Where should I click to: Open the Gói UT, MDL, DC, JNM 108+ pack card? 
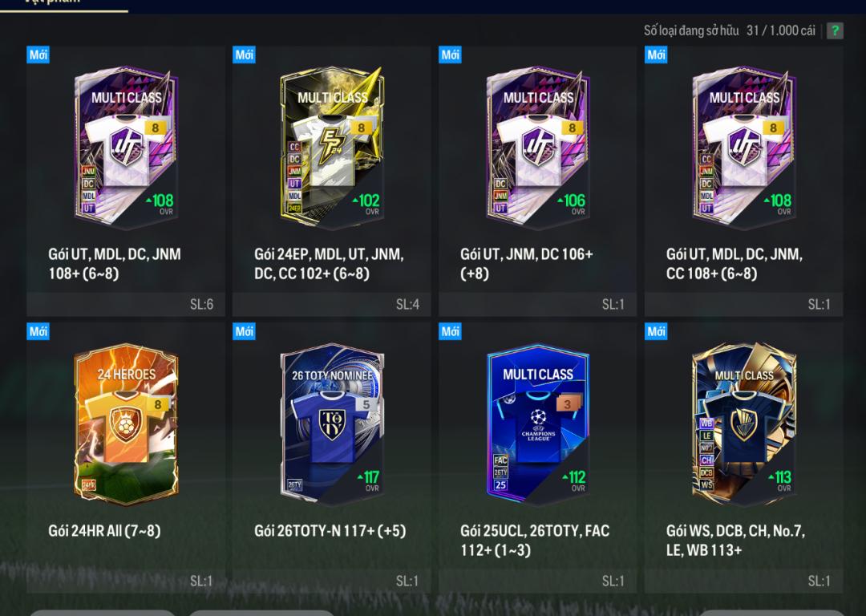coord(126,181)
